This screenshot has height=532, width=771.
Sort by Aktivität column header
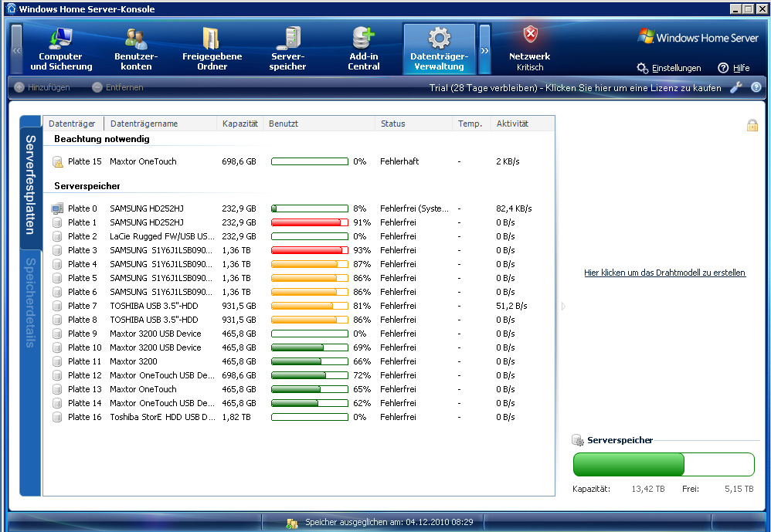pos(523,124)
